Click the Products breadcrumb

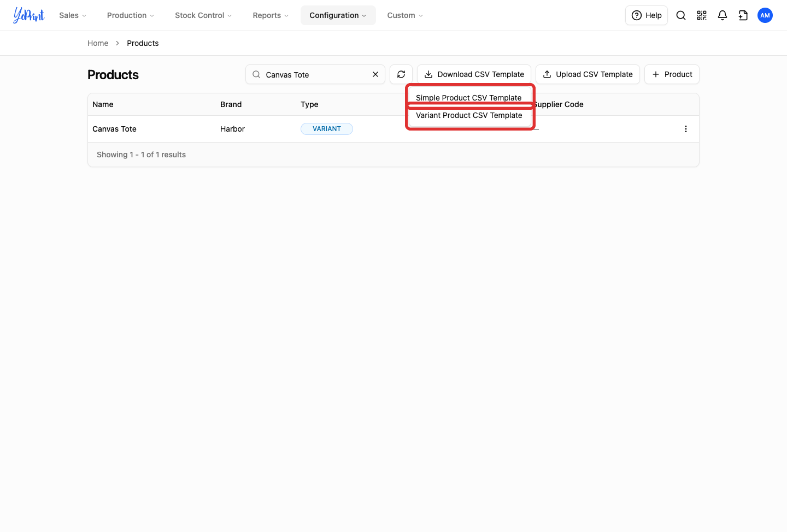pyautogui.click(x=143, y=43)
